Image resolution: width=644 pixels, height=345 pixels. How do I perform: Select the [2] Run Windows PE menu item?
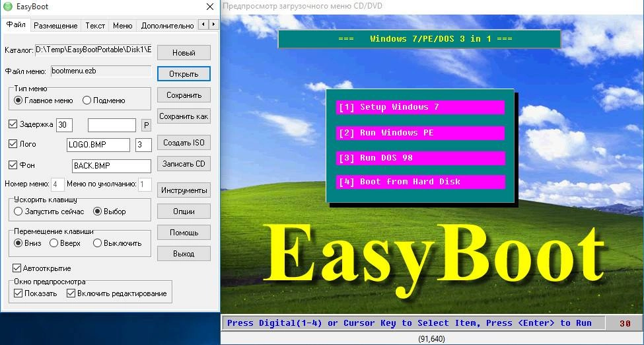point(420,133)
